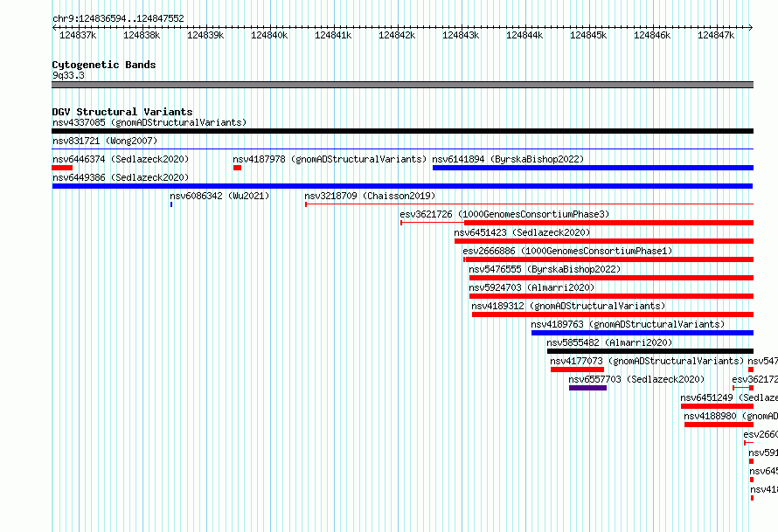Open the nsv6449386 (Sedlazeck2020) variant label

coord(121,177)
